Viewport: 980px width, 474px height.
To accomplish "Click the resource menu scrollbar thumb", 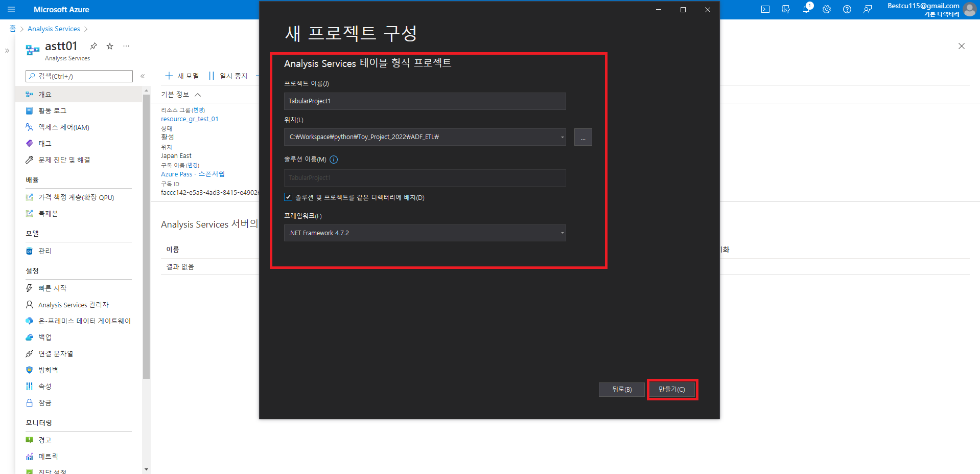I will (147, 236).
